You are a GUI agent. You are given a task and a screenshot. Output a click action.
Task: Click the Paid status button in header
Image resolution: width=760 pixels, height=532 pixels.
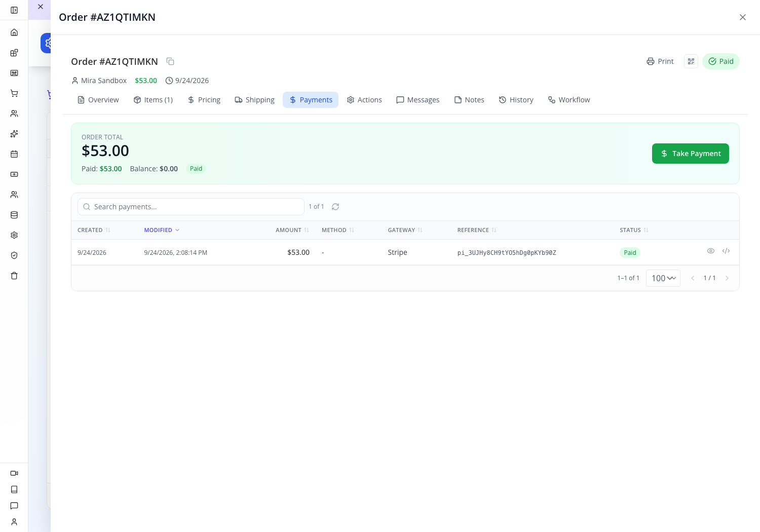point(721,61)
